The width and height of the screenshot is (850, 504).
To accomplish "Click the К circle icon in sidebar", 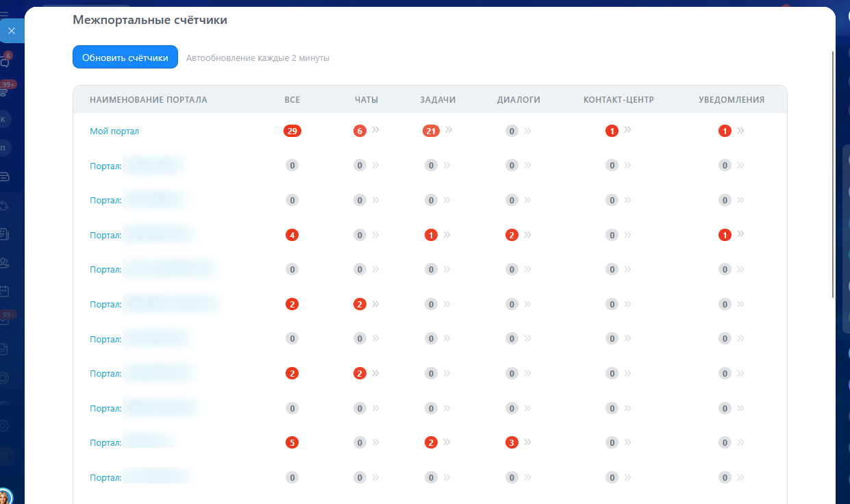I will 4,119.
